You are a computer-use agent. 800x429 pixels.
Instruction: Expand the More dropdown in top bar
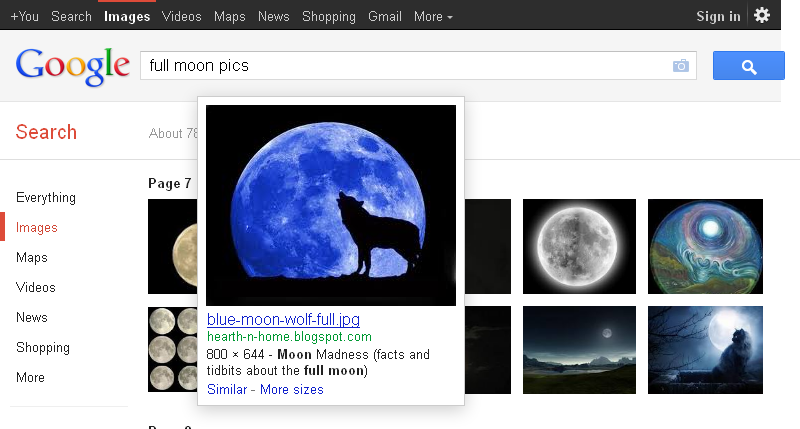coord(433,17)
